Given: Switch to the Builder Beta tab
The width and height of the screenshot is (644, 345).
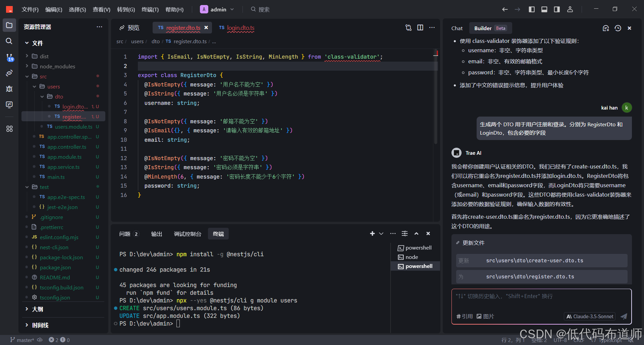Looking at the screenshot, I should [491, 28].
